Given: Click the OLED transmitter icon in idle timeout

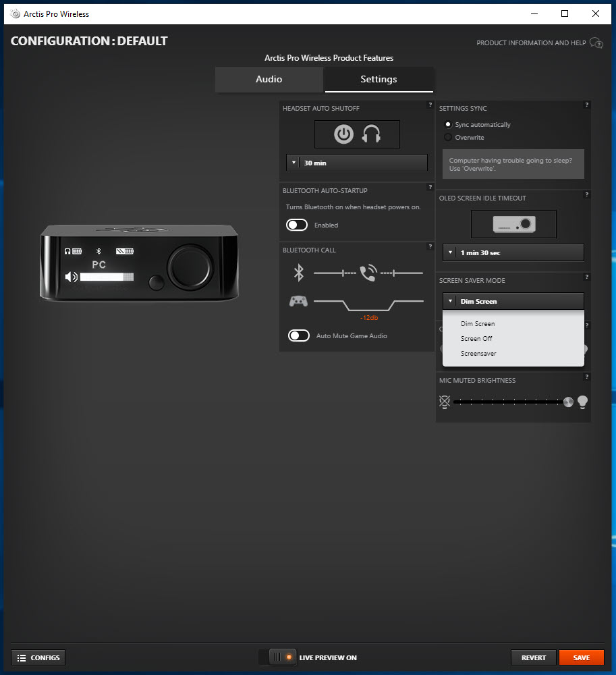Looking at the screenshot, I should point(513,224).
